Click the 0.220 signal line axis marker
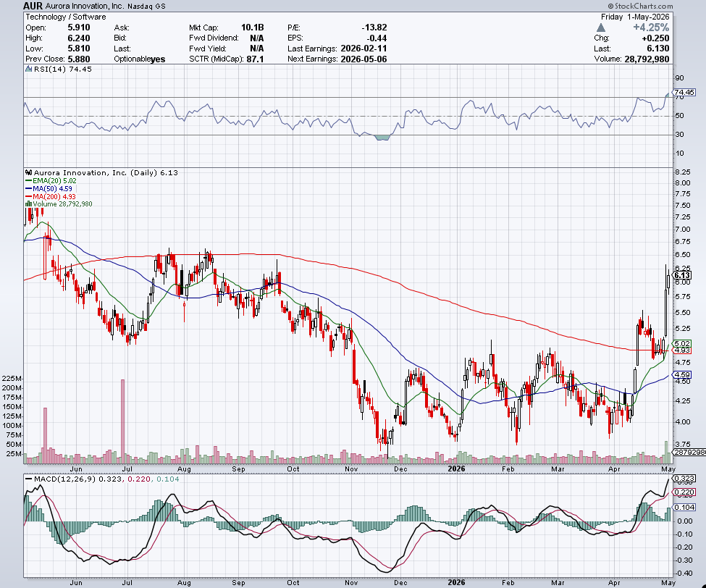Image resolution: width=706 pixels, height=588 pixels. point(684,492)
